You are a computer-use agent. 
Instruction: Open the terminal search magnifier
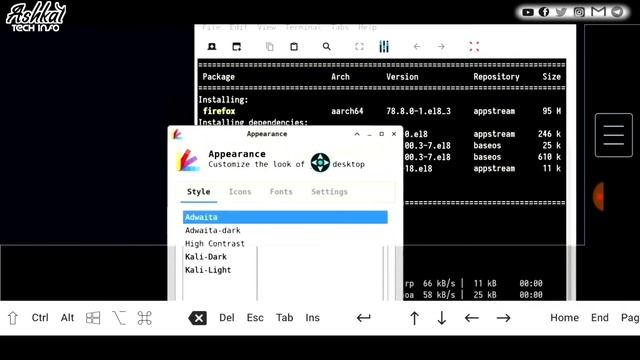coord(327,47)
